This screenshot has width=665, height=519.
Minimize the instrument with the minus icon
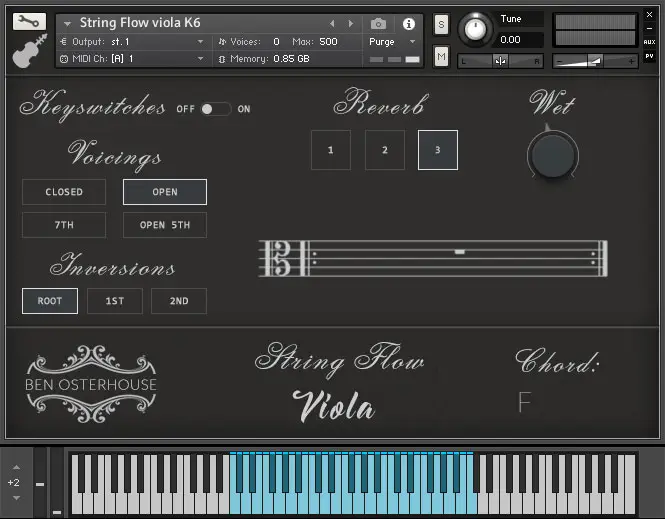click(649, 28)
